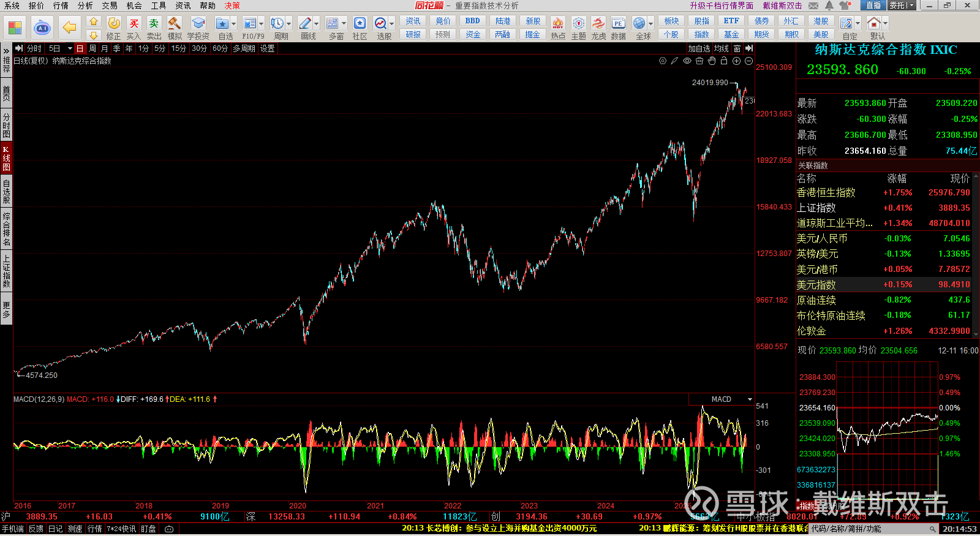The height and width of the screenshot is (536, 980).
Task: Click the 美股 US stocks button
Action: coord(821,34)
